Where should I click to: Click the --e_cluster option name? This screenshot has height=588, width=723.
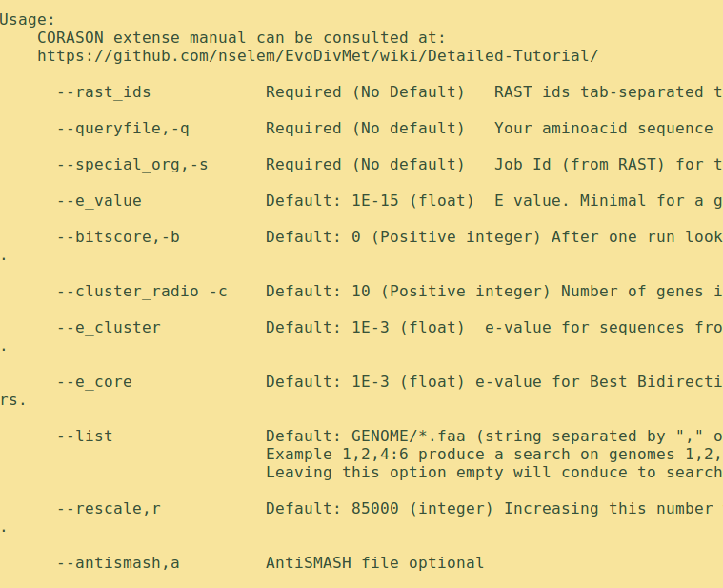pos(109,328)
